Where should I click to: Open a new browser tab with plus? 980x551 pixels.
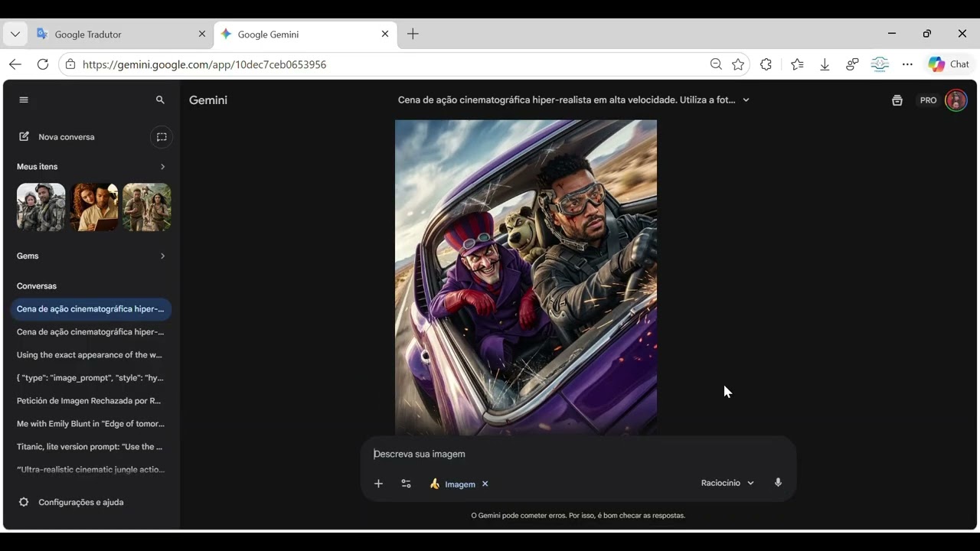[413, 34]
